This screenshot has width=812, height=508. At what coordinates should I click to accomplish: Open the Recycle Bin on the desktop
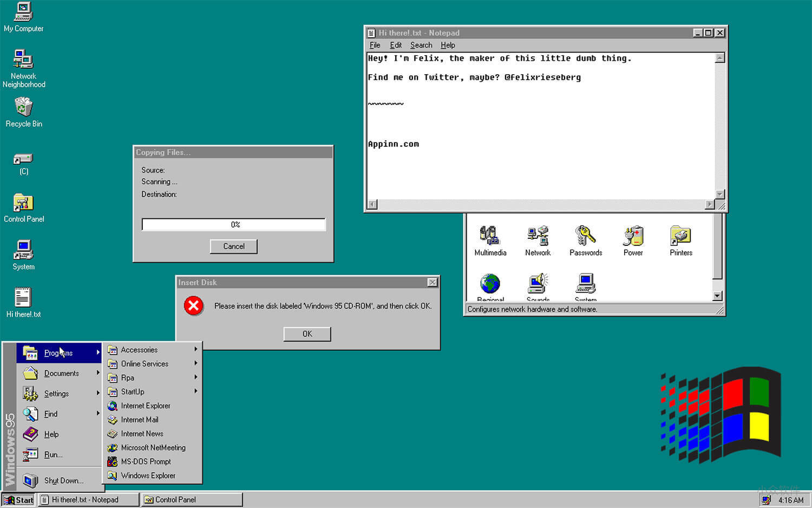click(23, 108)
